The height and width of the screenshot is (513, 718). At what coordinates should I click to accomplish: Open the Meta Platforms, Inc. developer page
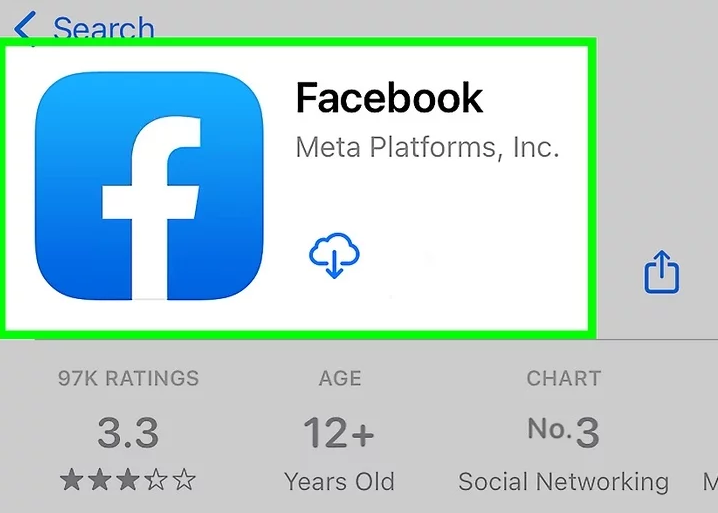(427, 148)
